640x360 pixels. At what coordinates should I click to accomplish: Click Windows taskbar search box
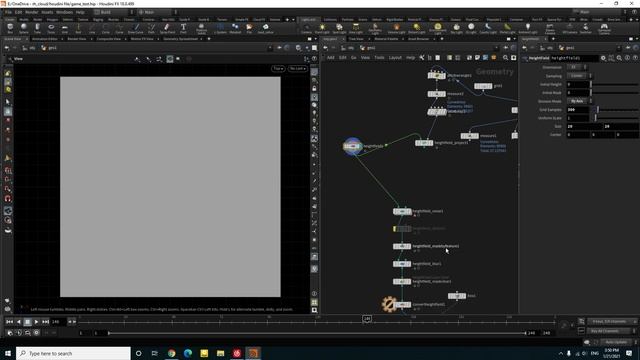(x=73, y=353)
